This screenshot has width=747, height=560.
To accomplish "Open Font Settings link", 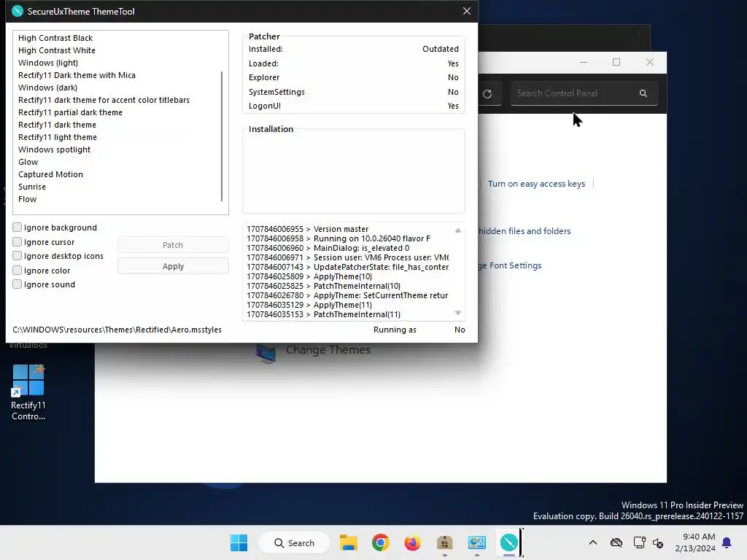I will [x=510, y=265].
